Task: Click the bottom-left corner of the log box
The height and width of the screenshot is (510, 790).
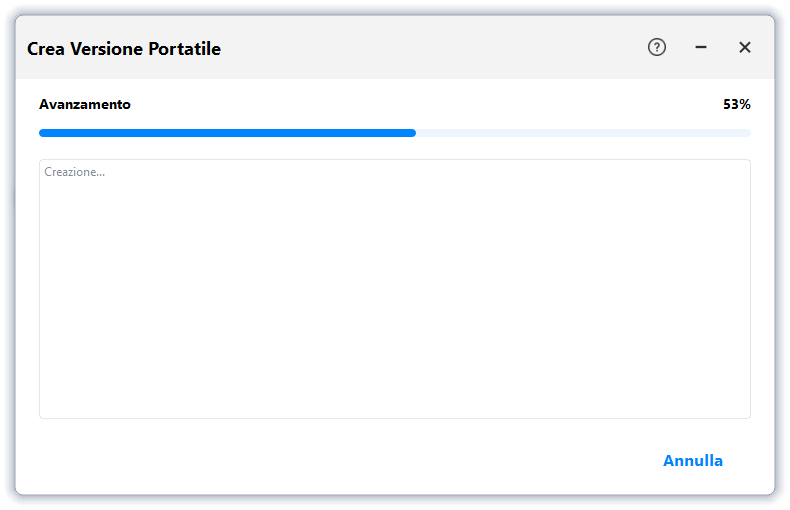Action: click(x=42, y=416)
